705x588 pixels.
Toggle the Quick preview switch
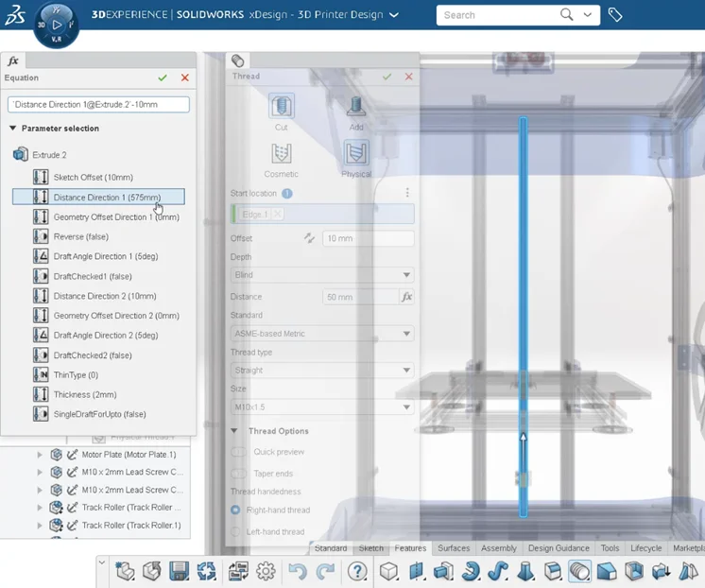[238, 452]
